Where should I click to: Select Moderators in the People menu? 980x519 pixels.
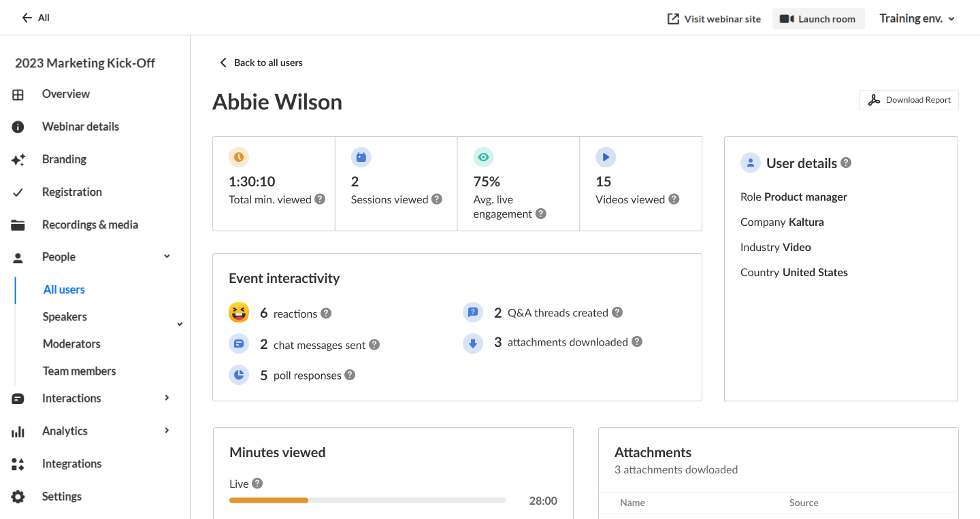(71, 344)
